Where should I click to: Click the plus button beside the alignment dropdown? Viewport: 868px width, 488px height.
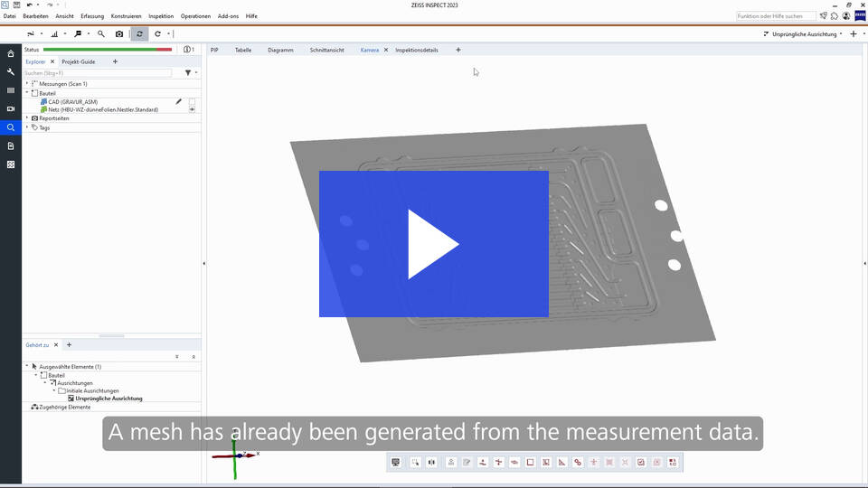click(x=853, y=33)
